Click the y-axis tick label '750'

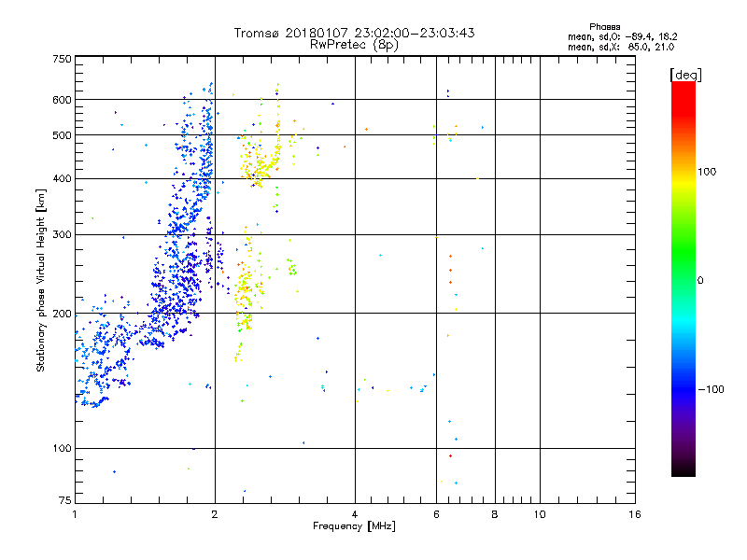pyautogui.click(x=62, y=59)
